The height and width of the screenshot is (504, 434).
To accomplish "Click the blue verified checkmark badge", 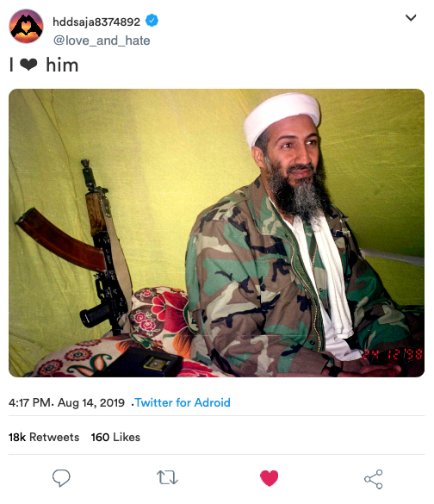I will [152, 21].
